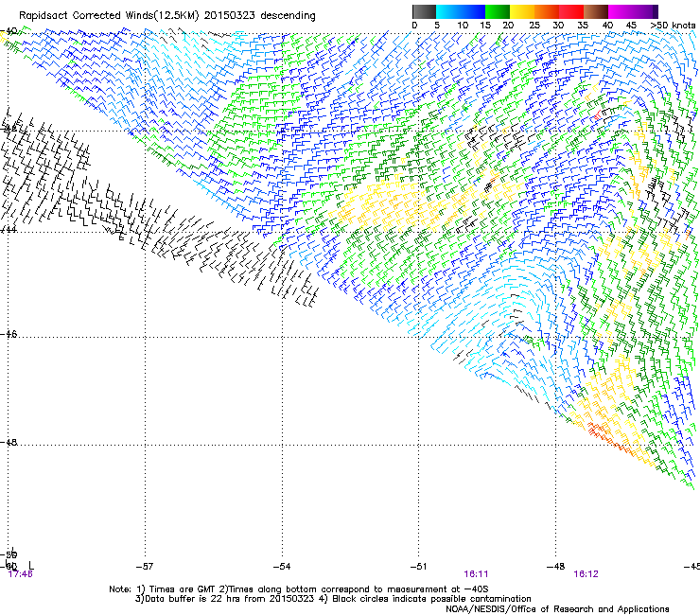Click the longitude label -48
The width and height of the screenshot is (700, 615).
tap(555, 567)
